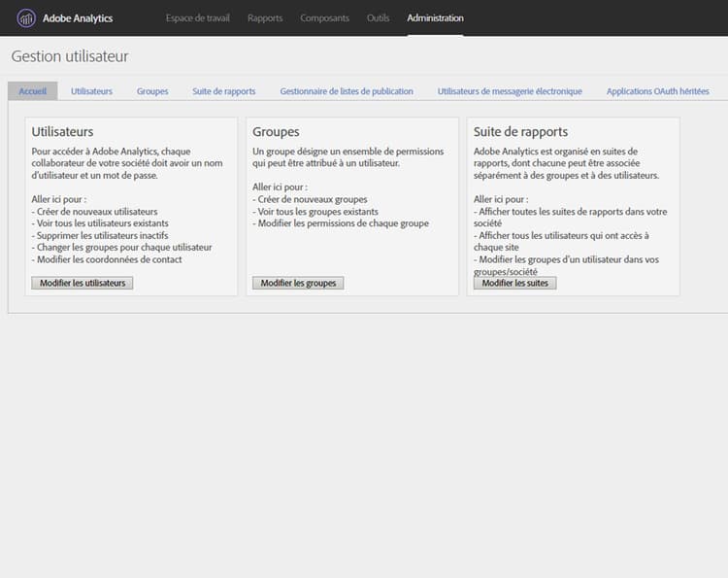Click the Adobe Analytics logo icon
The width and height of the screenshot is (728, 578).
point(26,18)
